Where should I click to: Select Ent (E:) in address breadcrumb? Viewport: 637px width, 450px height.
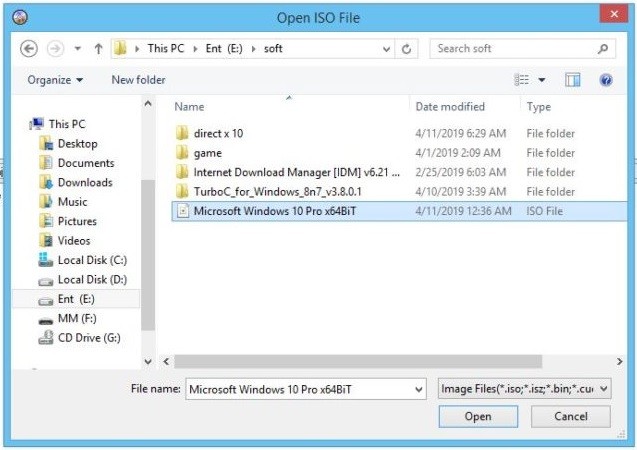coord(224,48)
